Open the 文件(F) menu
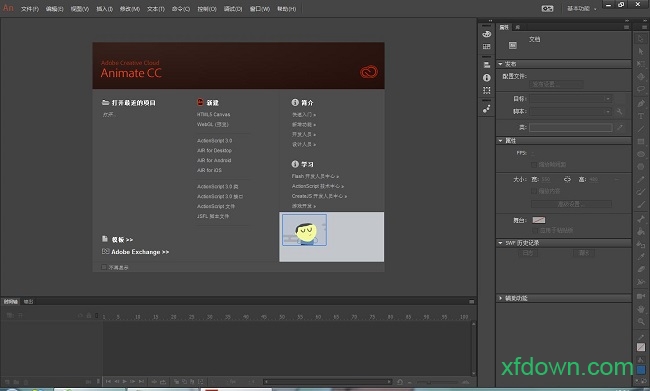Screen dimensions: 650x391 click(x=30, y=9)
